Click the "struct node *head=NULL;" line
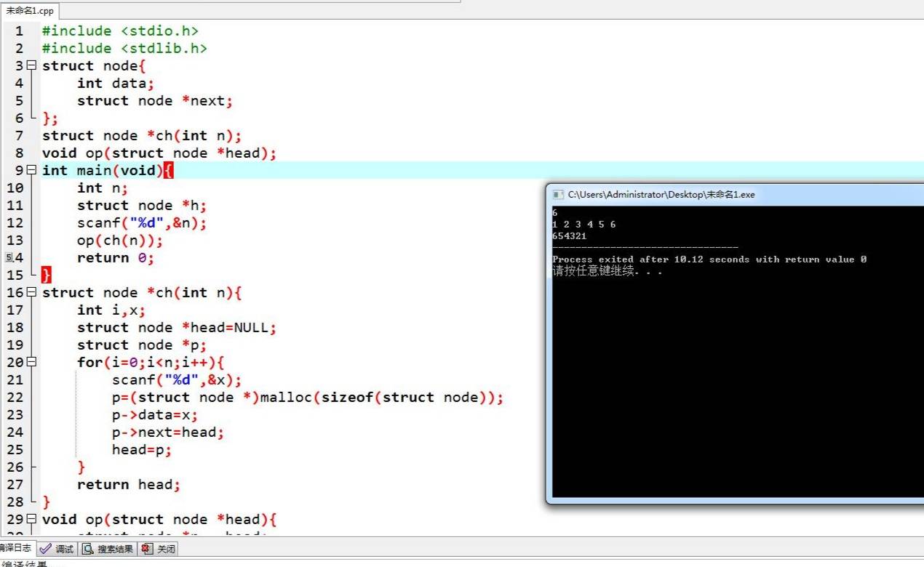This screenshot has height=567, width=924. (177, 327)
